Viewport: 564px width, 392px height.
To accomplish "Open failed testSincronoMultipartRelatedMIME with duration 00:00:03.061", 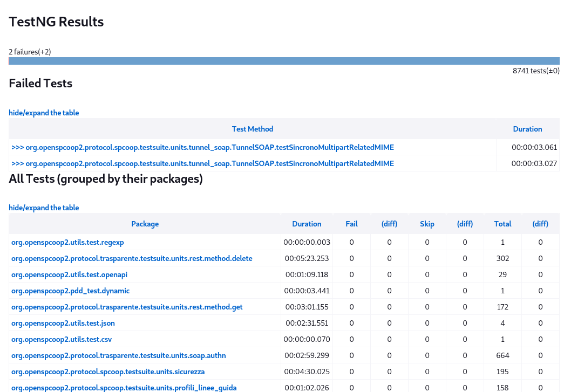I will point(202,147).
